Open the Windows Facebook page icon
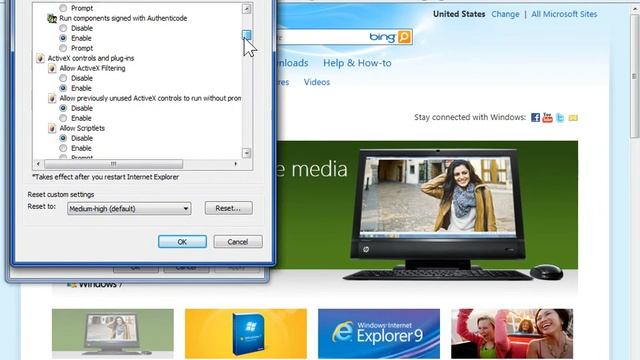The width and height of the screenshot is (640, 360). click(535, 118)
